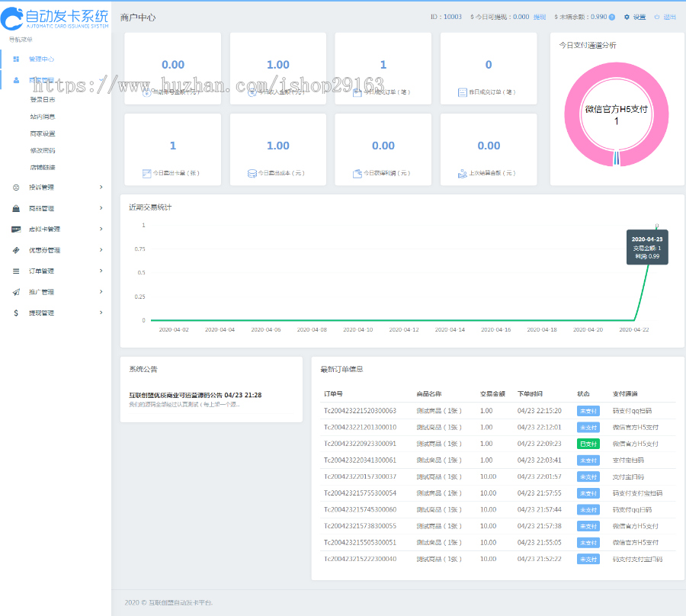Select 修改密码 from the sidebar submenu
The height and width of the screenshot is (616, 686).
(x=42, y=150)
